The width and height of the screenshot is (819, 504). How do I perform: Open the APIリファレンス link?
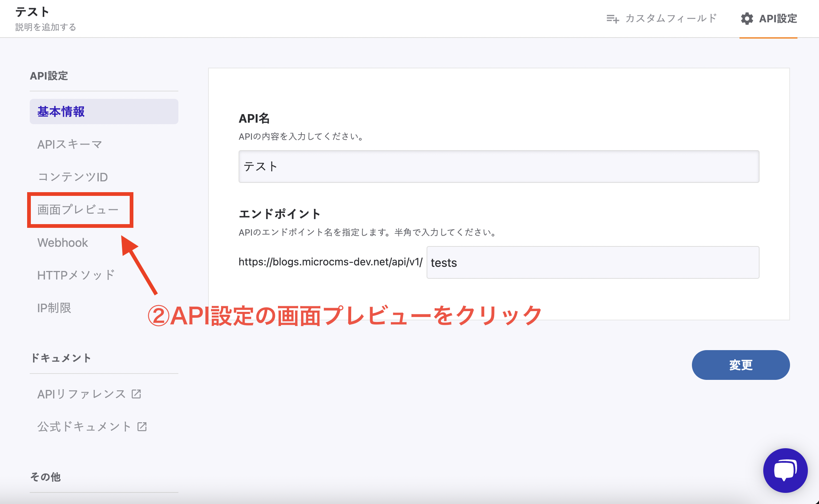[x=82, y=394]
